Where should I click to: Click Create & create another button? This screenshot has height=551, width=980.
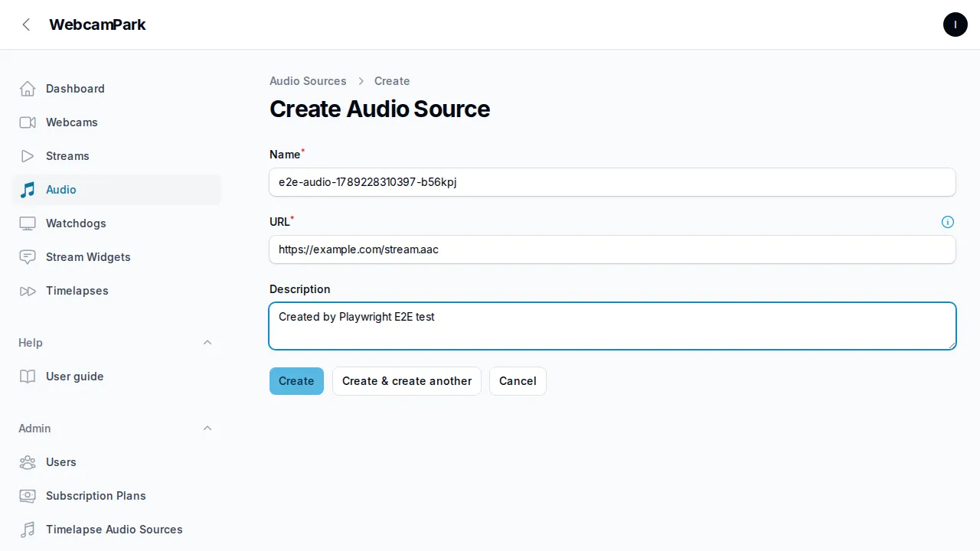tap(407, 381)
